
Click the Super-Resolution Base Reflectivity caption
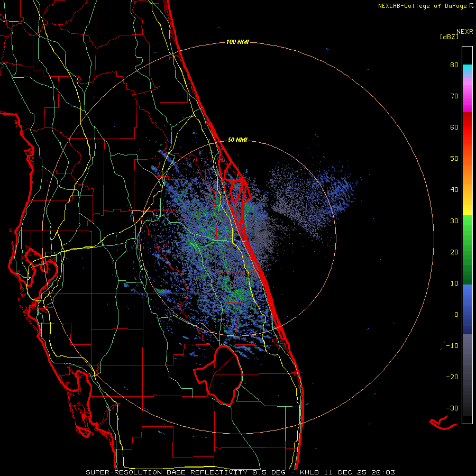(167, 472)
